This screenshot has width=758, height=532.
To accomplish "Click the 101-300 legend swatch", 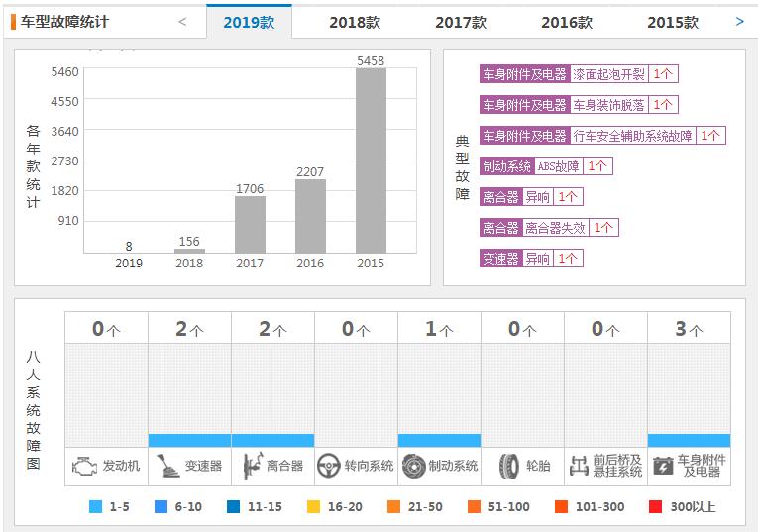I will pyautogui.click(x=561, y=507).
